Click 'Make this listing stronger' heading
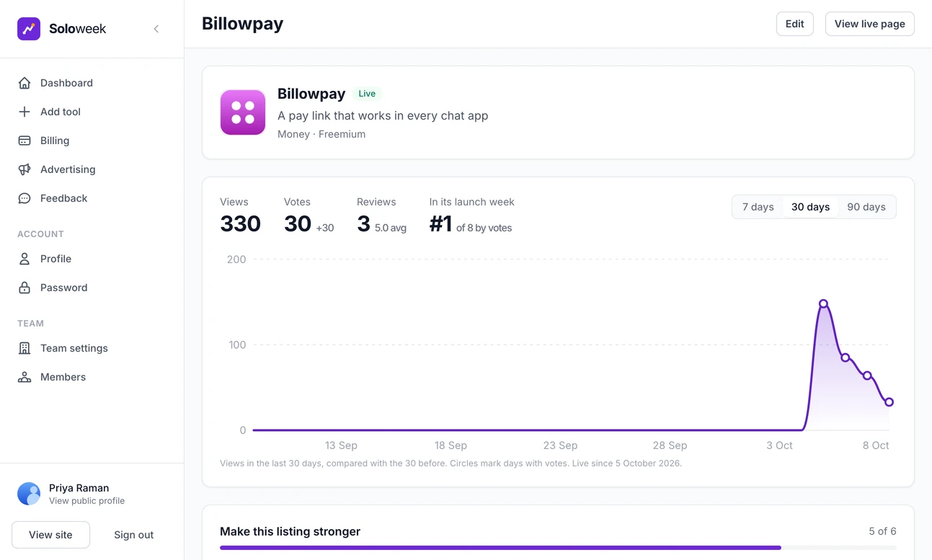 coord(290,531)
